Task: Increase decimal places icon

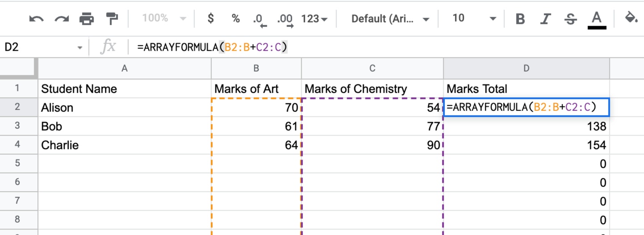Action: 285,20
